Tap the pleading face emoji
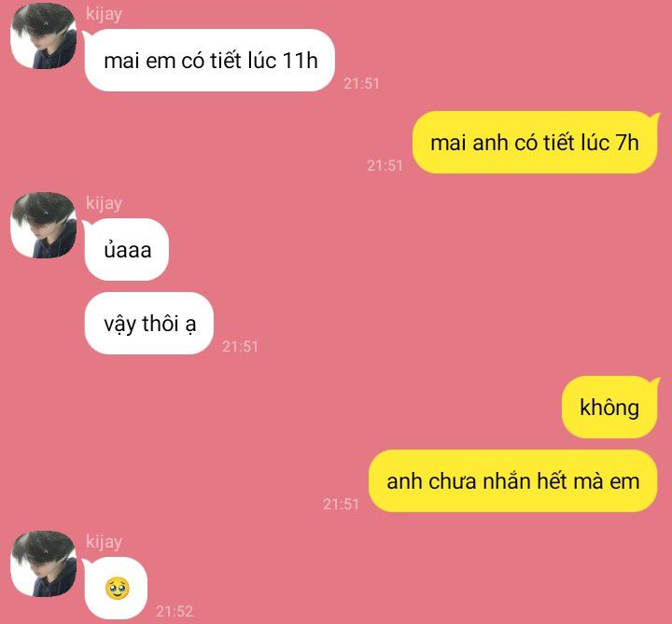This screenshot has height=624, width=672. 117,589
